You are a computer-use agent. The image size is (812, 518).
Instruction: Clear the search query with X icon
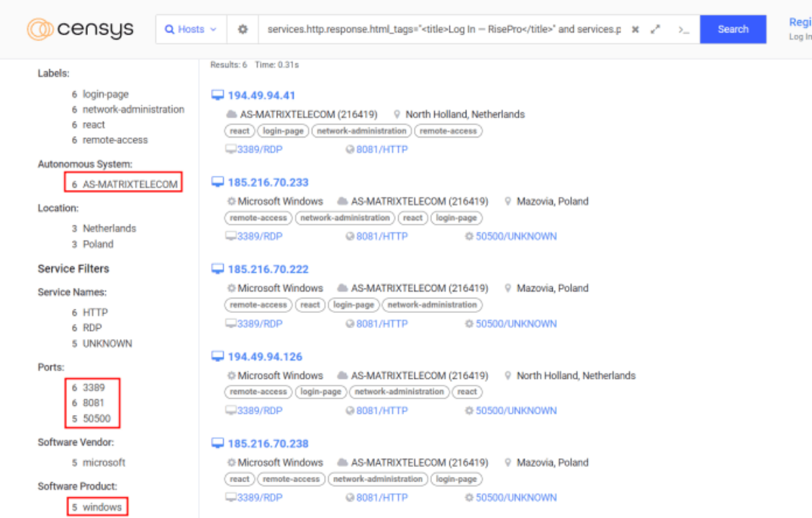point(635,29)
